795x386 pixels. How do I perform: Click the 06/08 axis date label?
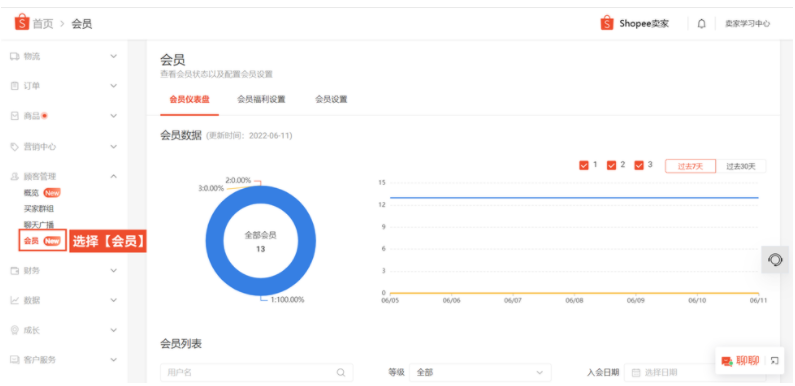574,300
